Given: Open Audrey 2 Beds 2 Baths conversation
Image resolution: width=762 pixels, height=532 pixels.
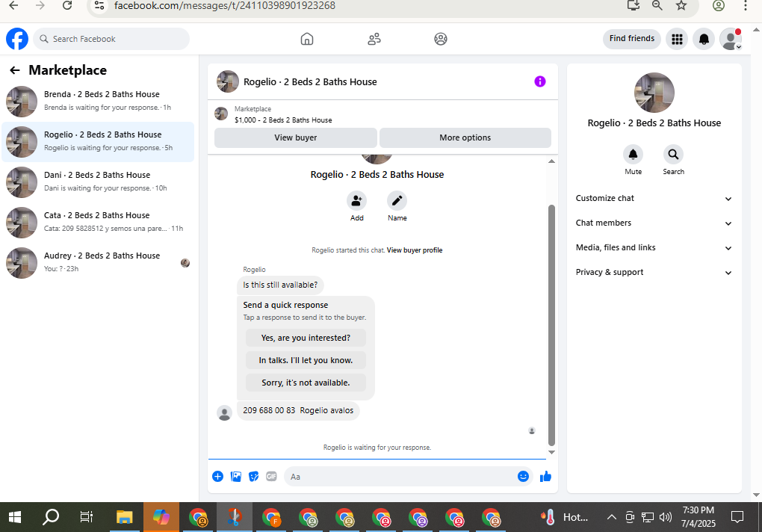Looking at the screenshot, I should click(x=98, y=262).
